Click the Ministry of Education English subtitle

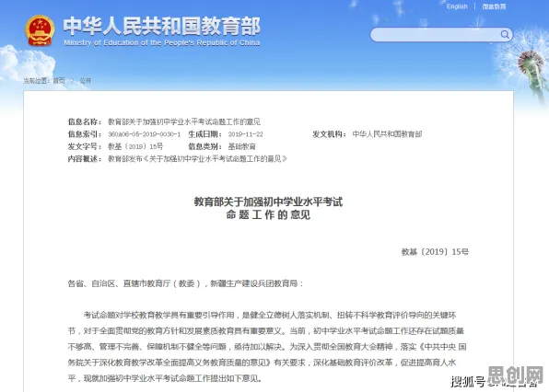tap(162, 42)
